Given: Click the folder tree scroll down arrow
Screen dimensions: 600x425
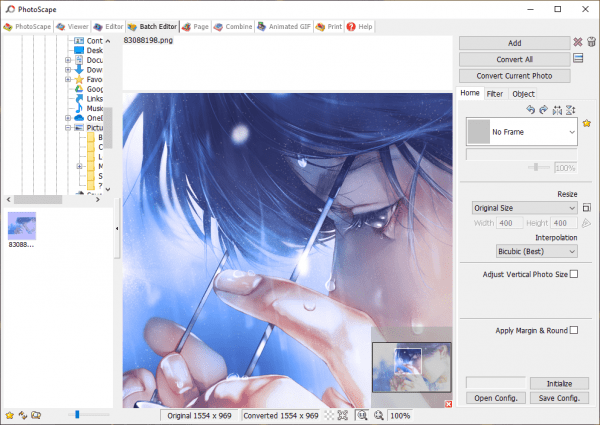Looking at the screenshot, I should [108, 189].
